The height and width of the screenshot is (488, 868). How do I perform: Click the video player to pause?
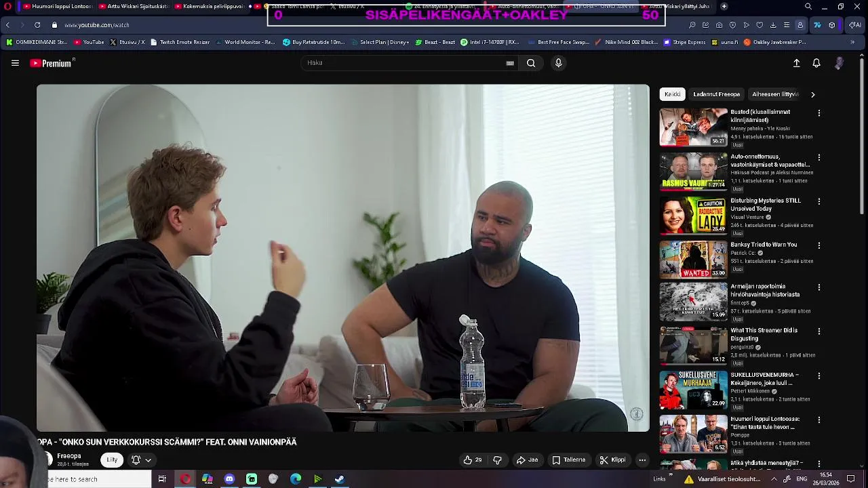click(342, 258)
